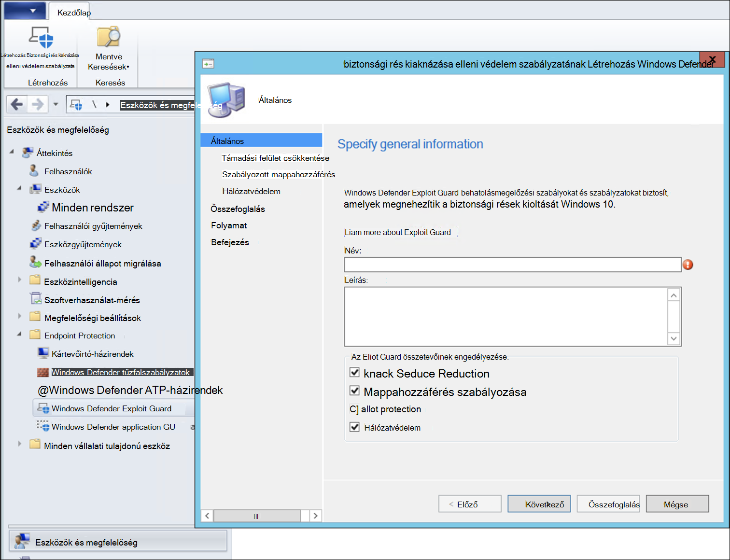Select the Általános wizard step

261,140
